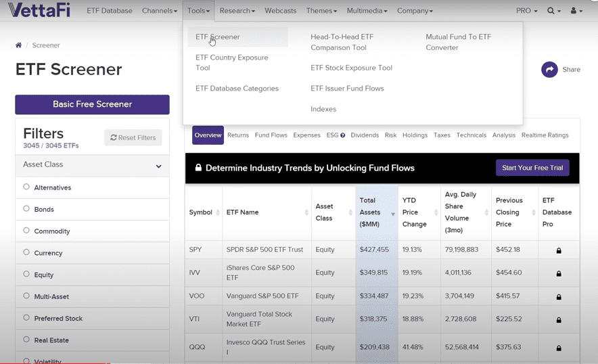Open the PRO dropdown menu
This screenshot has height=364, width=598.
click(526, 11)
